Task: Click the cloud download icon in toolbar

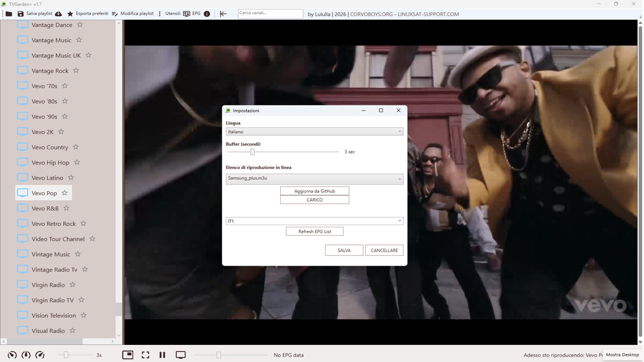Action: click(x=58, y=14)
